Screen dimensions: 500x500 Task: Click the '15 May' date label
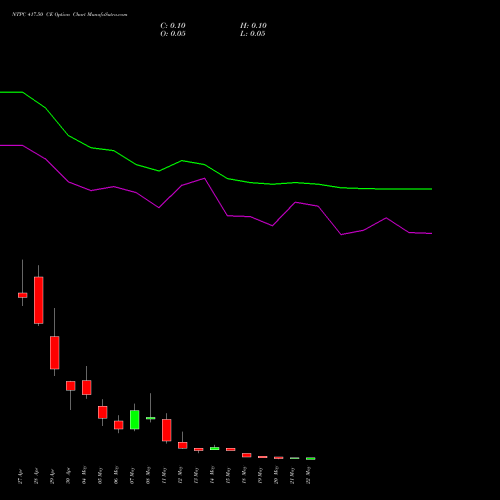pyautogui.click(x=228, y=475)
